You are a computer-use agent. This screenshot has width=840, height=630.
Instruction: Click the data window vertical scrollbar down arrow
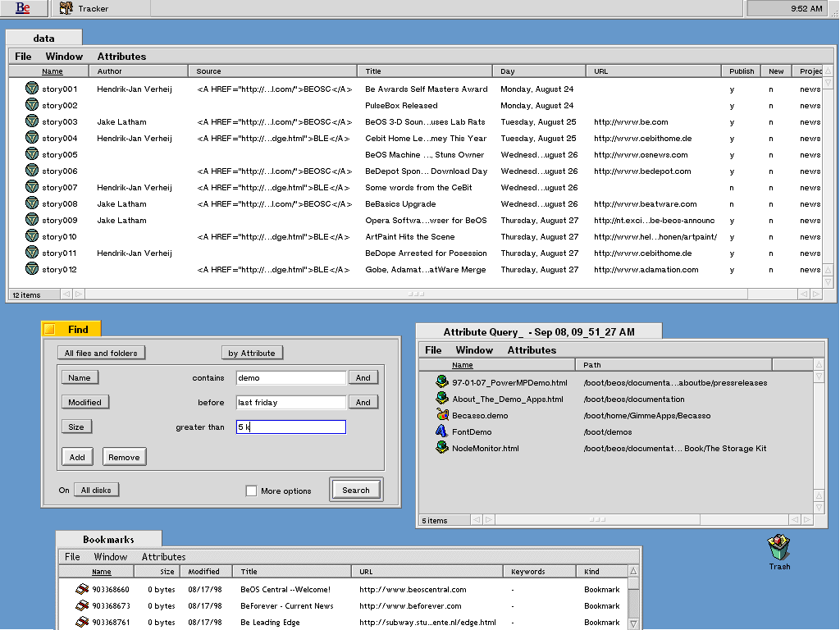coord(828,282)
